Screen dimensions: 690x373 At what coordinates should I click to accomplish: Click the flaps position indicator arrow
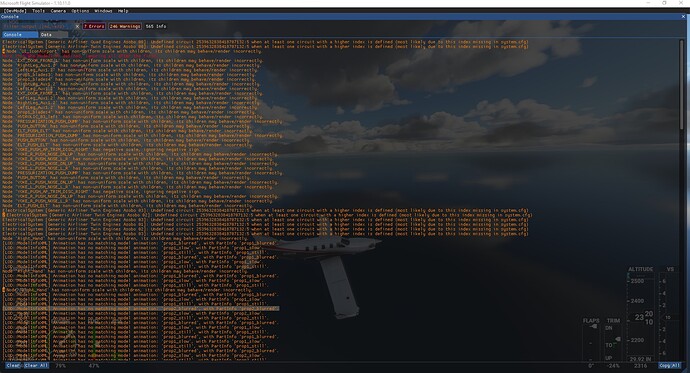(x=594, y=326)
